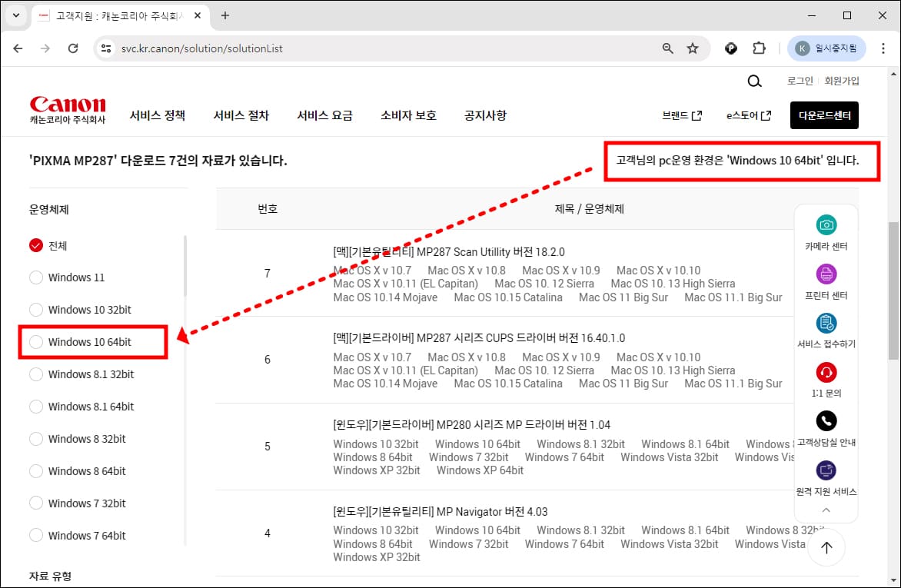Expand the 자료 유형 filter section
The height and width of the screenshot is (588, 901).
50,575
